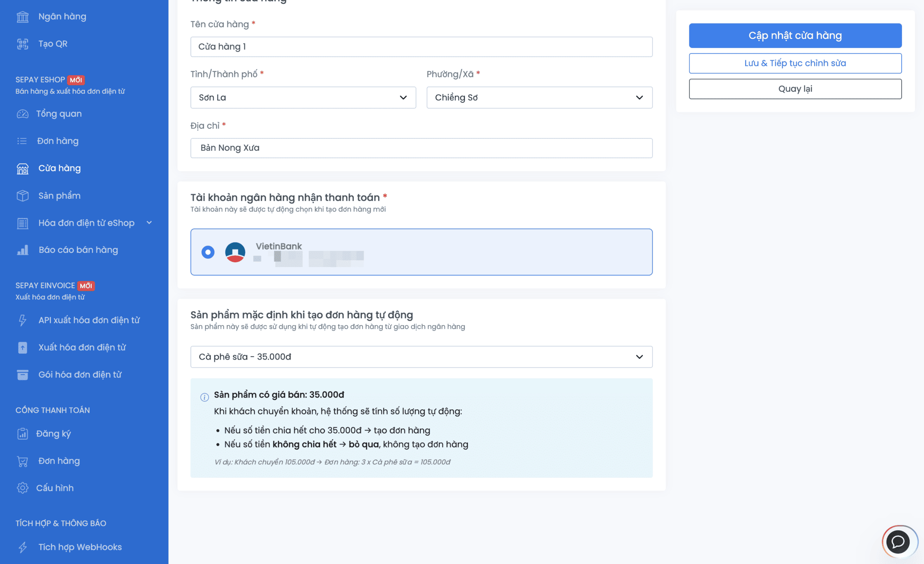
Task: Open the Phường/Xã dropdown showing Chiềng Sơ
Action: (x=539, y=98)
